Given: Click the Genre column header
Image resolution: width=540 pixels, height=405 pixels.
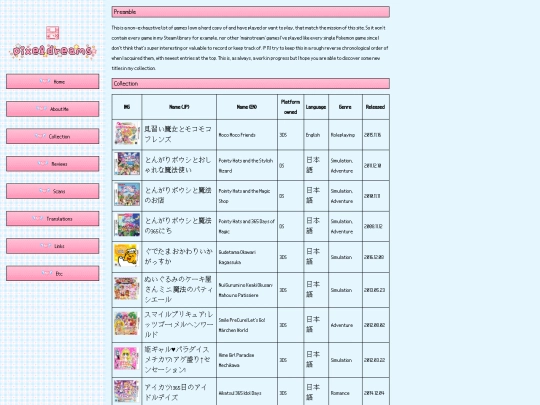Looking at the screenshot, I should pos(345,107).
